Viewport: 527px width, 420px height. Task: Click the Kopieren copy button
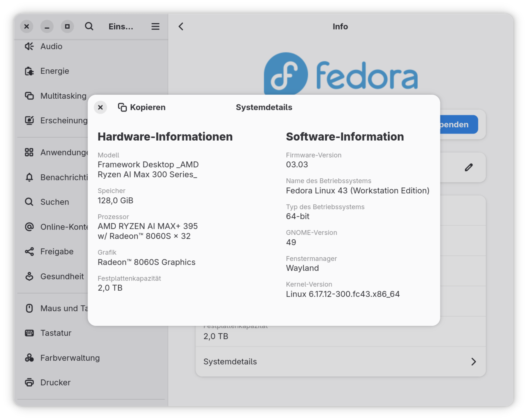142,107
